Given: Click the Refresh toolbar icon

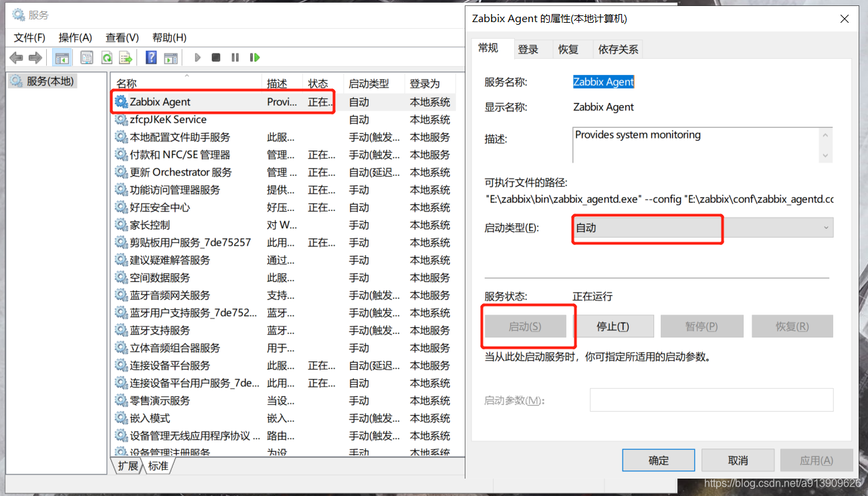Looking at the screenshot, I should 106,58.
